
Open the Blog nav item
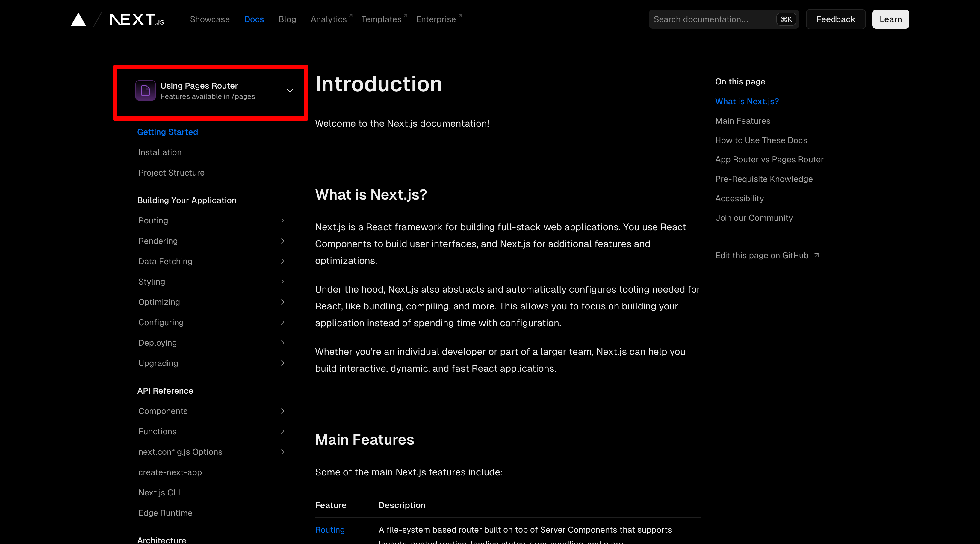click(287, 19)
